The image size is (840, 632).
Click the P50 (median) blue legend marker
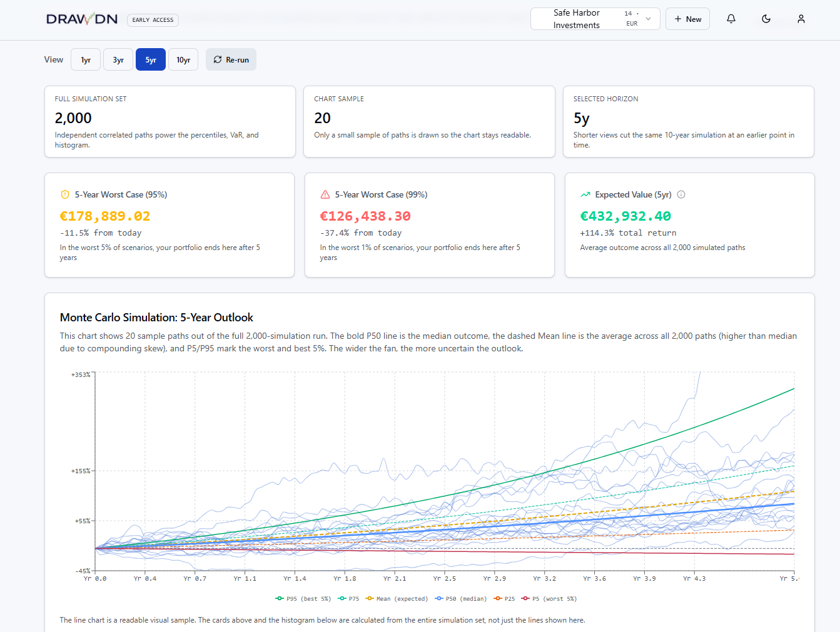click(x=439, y=599)
